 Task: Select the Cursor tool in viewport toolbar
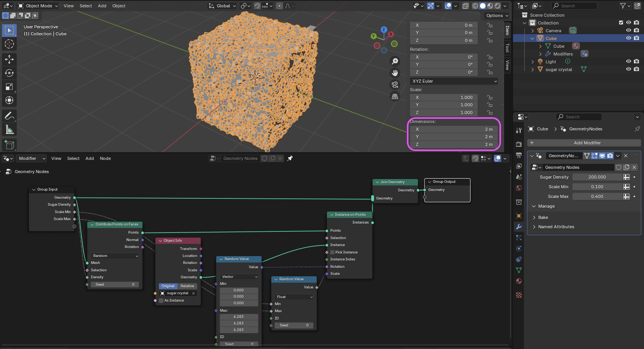[9, 44]
